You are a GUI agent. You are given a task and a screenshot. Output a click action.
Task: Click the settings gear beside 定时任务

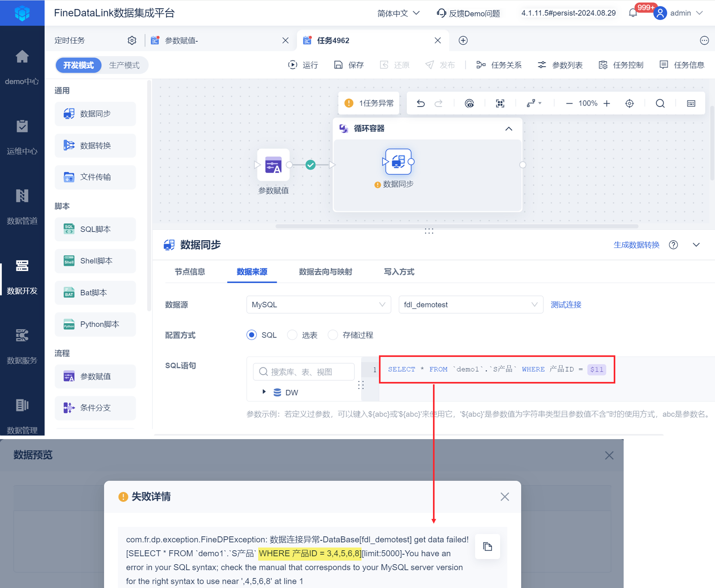tap(132, 40)
